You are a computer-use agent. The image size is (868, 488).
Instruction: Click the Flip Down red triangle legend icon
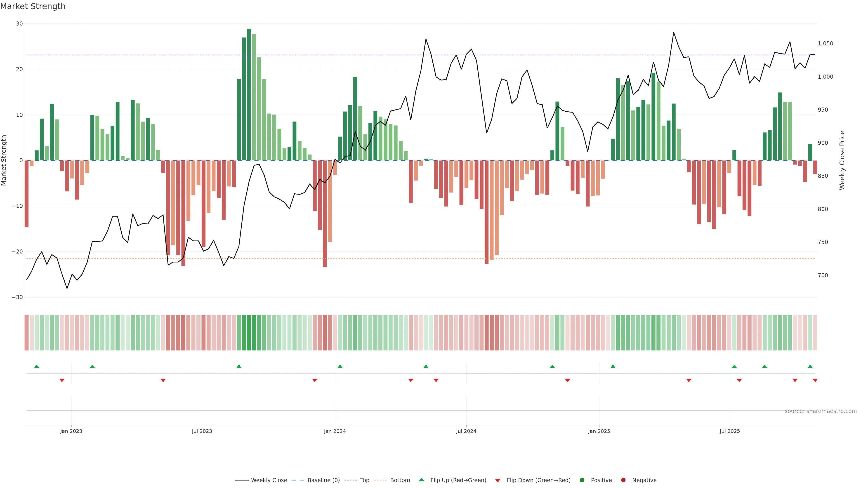click(x=498, y=481)
